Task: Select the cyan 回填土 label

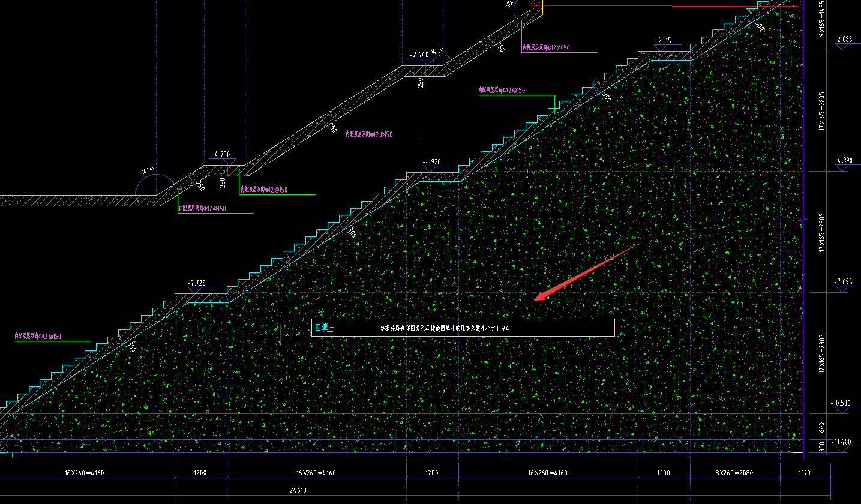Action: click(x=325, y=328)
